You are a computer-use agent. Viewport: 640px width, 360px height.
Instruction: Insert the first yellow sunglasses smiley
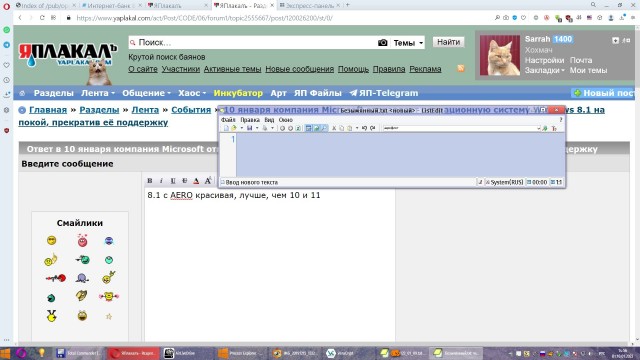pos(51,240)
